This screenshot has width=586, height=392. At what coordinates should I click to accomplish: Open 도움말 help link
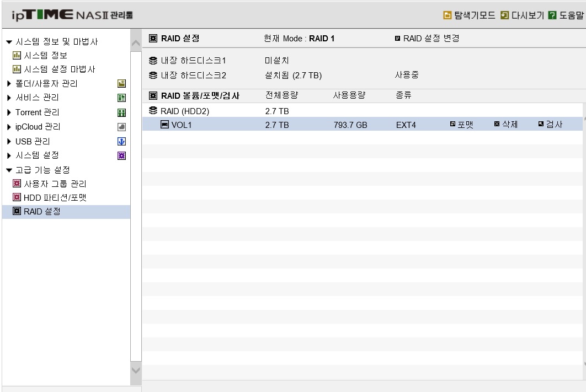tap(572, 15)
